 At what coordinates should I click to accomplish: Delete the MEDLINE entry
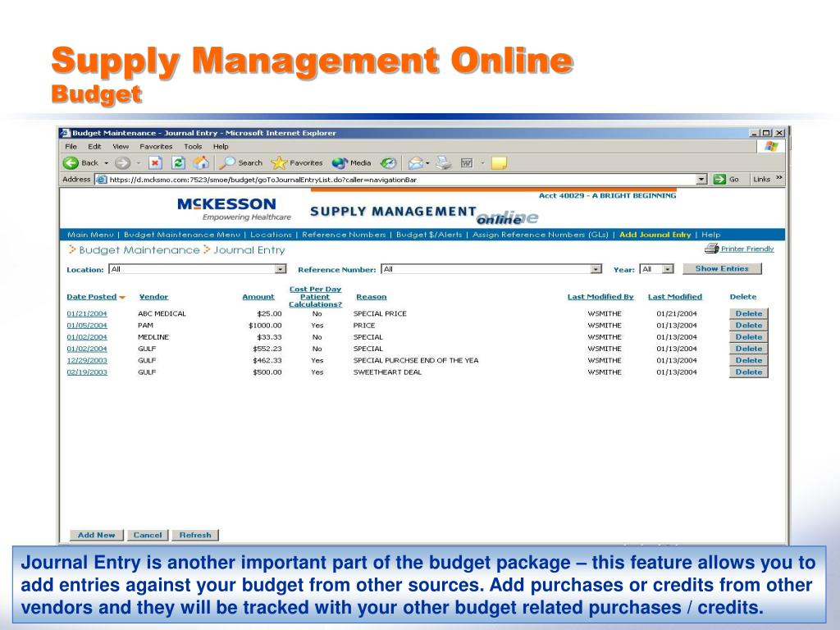tap(748, 337)
